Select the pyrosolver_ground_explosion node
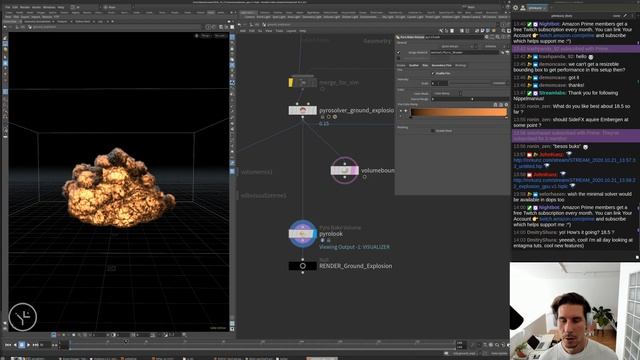This screenshot has width=640, height=360. click(302, 110)
